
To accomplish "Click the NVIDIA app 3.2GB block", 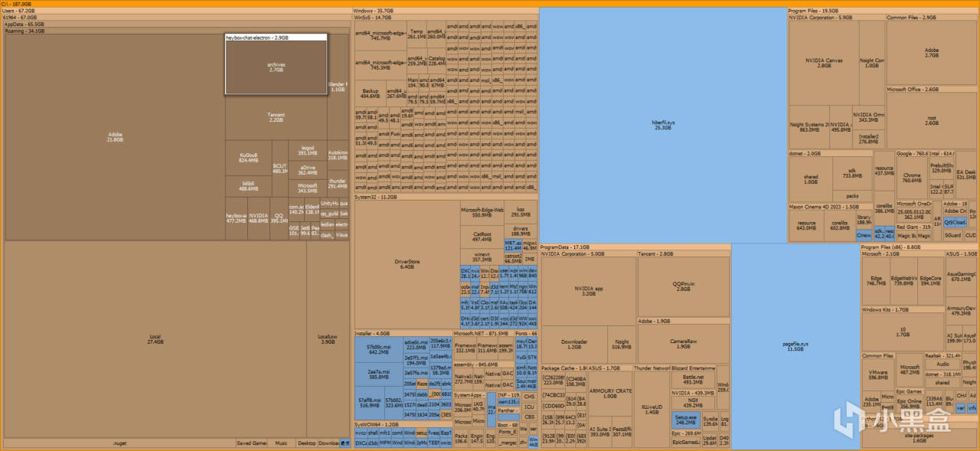I will coord(589,291).
